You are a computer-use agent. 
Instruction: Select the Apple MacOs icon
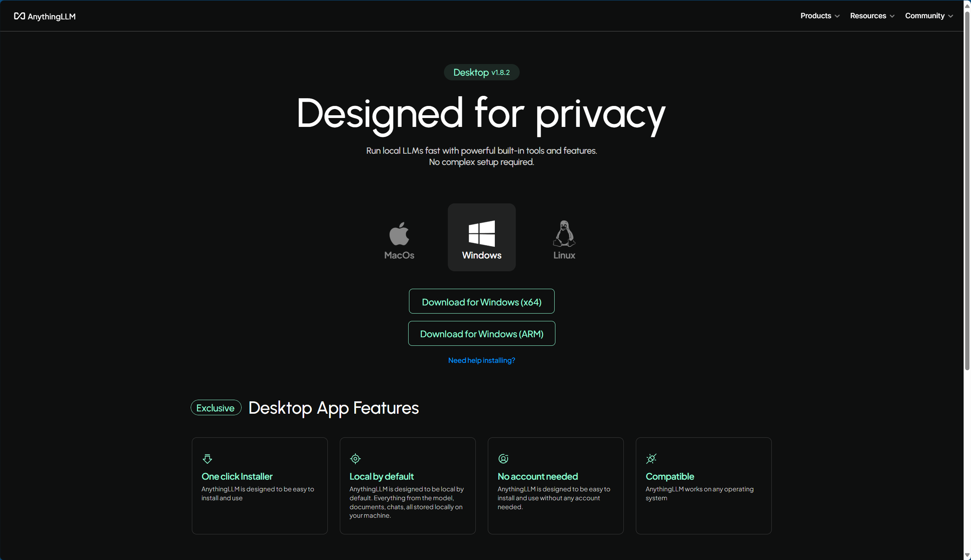pyautogui.click(x=399, y=234)
